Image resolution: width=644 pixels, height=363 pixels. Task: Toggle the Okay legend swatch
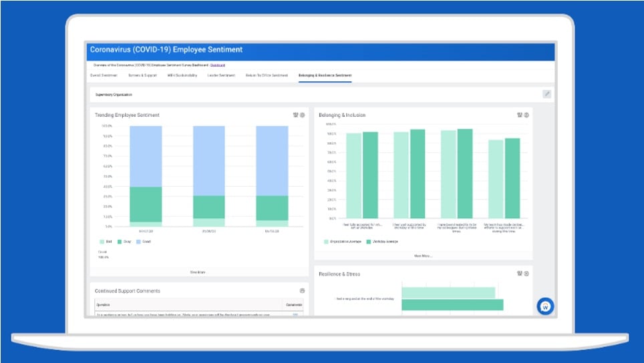pos(120,242)
